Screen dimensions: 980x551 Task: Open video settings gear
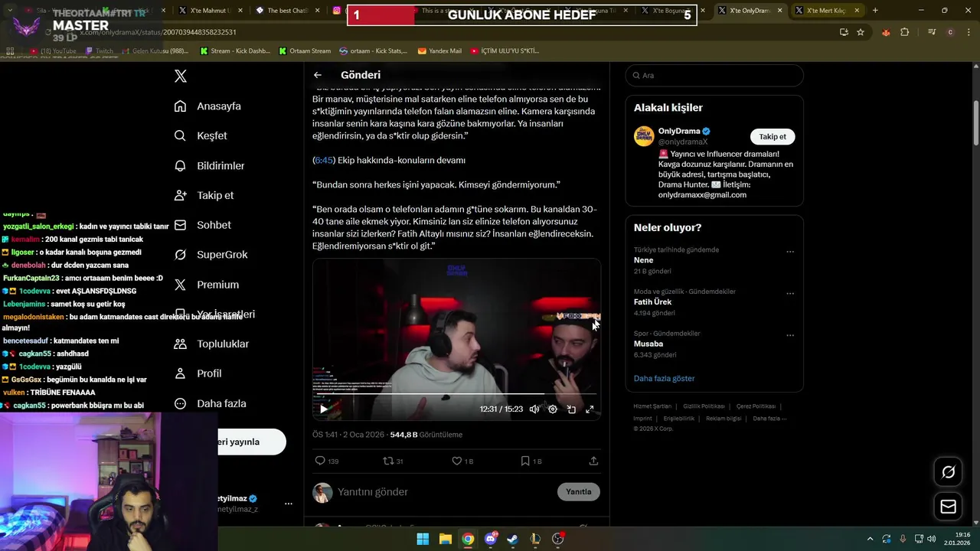[x=553, y=409]
